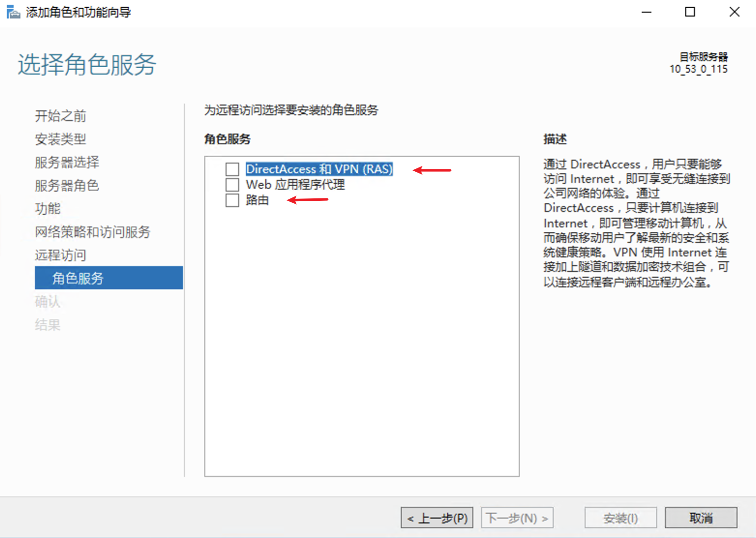Screen dimensions: 756x538
Task: Select the DirectAccess 和 VPN (RAS) label text
Action: (319, 169)
